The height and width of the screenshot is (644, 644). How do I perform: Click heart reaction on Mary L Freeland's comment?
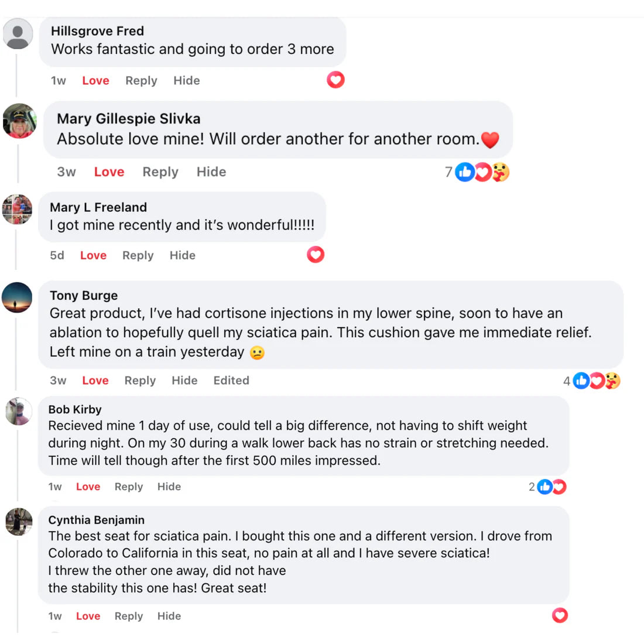coord(316,255)
